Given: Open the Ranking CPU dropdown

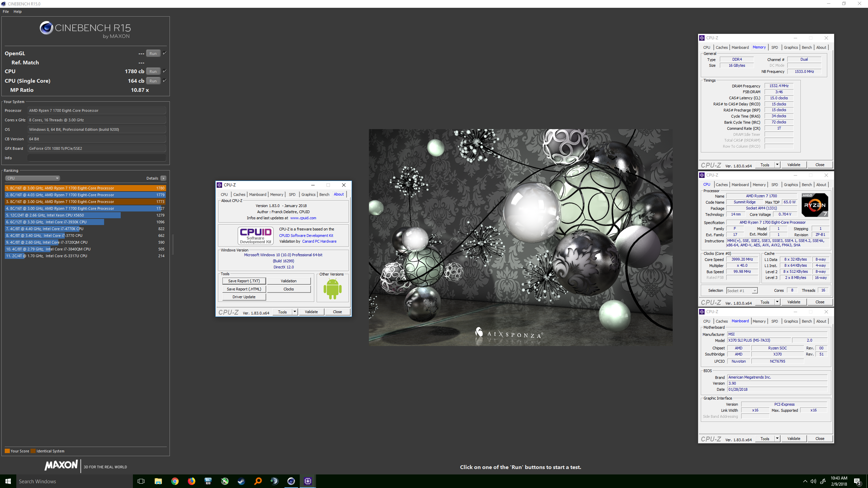Looking at the screenshot, I should 33,178.
